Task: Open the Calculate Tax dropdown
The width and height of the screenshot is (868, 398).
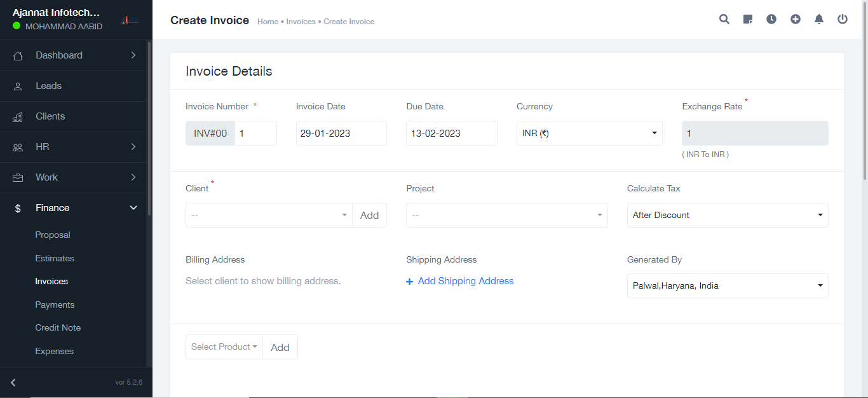Action: pyautogui.click(x=727, y=216)
